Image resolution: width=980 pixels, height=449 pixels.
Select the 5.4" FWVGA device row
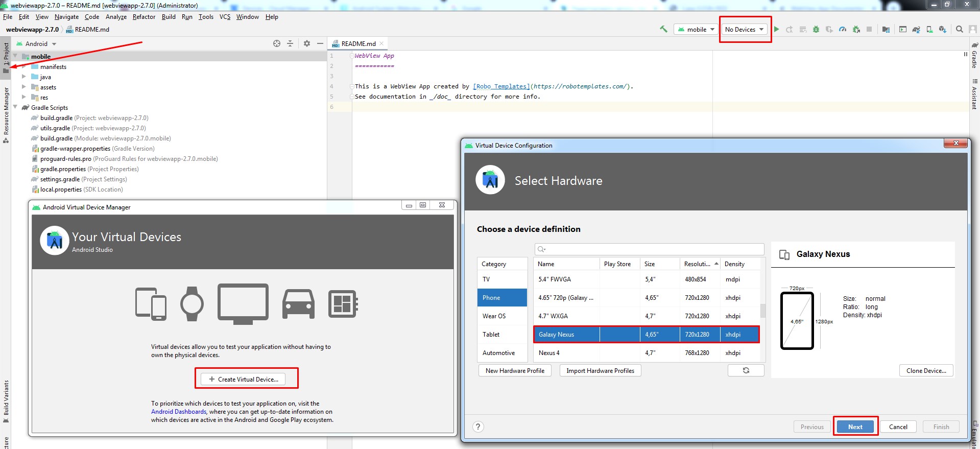tap(647, 279)
